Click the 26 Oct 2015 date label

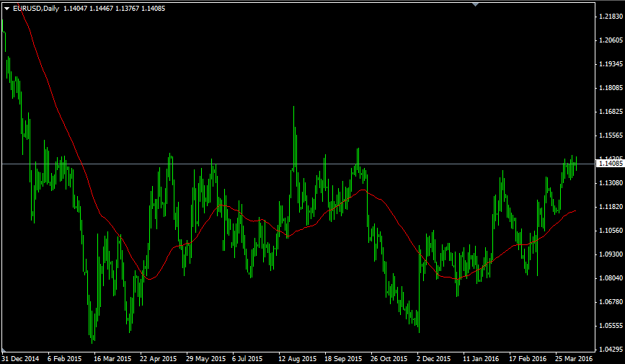(389, 359)
